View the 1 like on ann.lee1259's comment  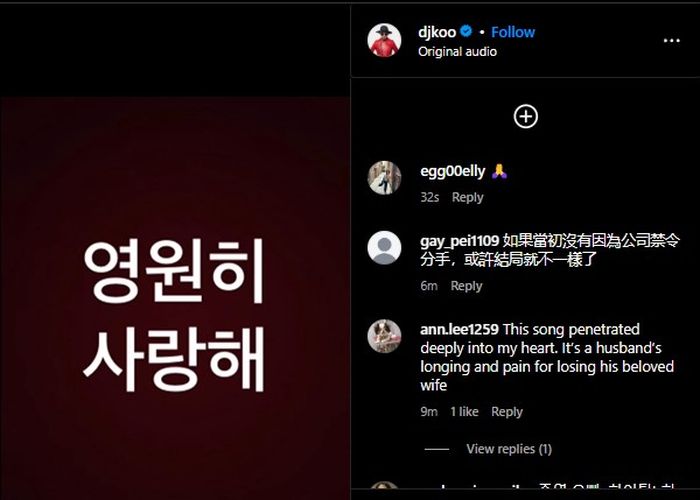[464, 412]
